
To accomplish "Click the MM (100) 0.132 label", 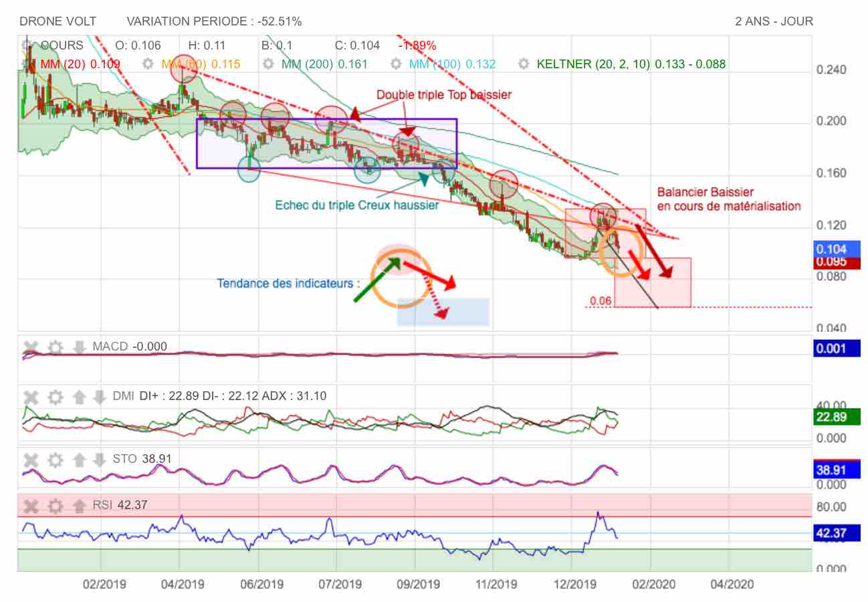I will tap(452, 64).
